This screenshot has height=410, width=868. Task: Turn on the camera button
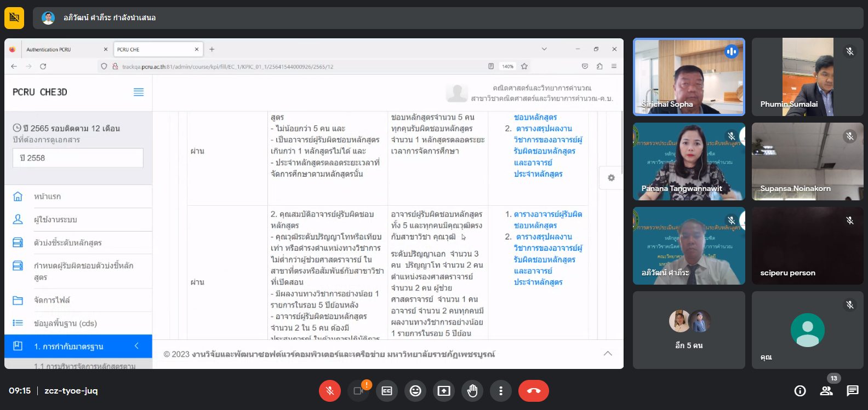click(x=358, y=391)
